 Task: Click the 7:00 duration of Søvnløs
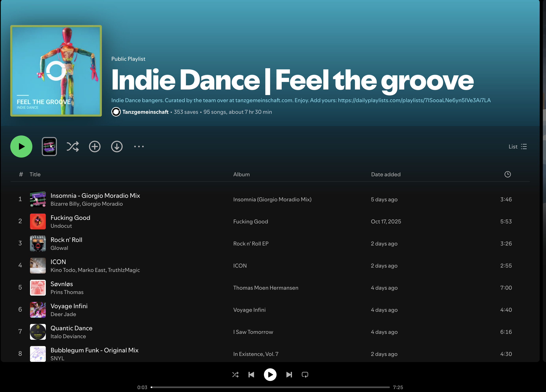506,288
